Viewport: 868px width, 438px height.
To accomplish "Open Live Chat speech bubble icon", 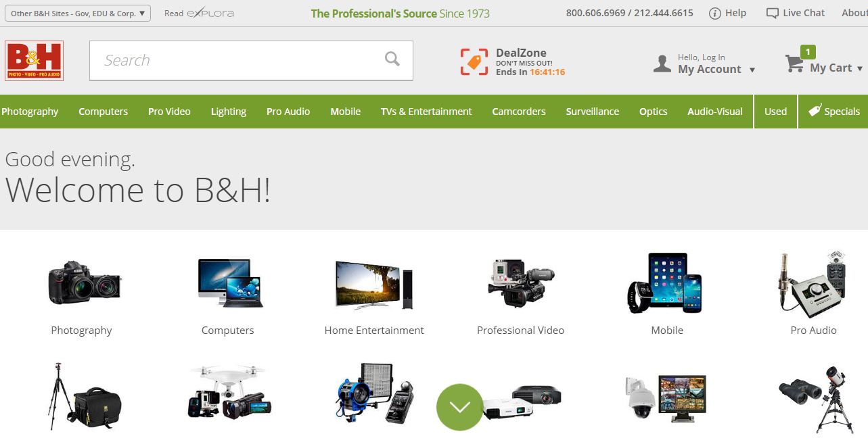I will click(772, 14).
